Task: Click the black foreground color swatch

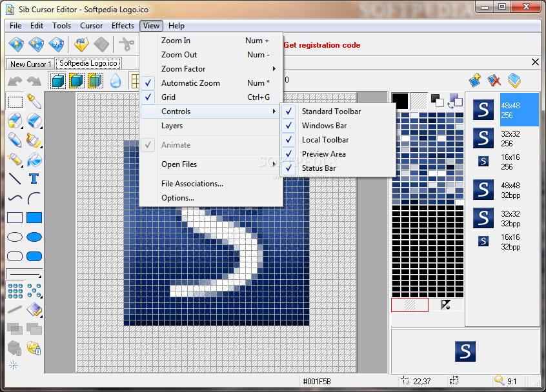Action: pos(400,101)
